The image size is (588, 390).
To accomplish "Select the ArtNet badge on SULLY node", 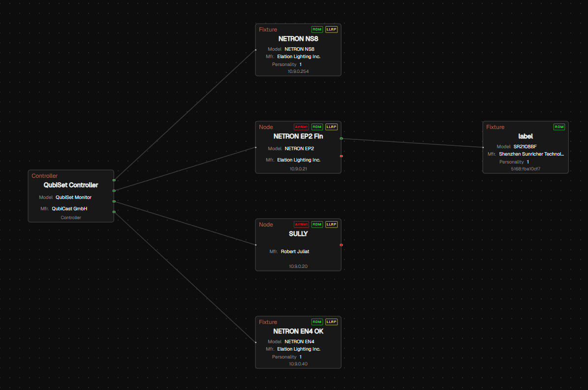I will pyautogui.click(x=301, y=224).
